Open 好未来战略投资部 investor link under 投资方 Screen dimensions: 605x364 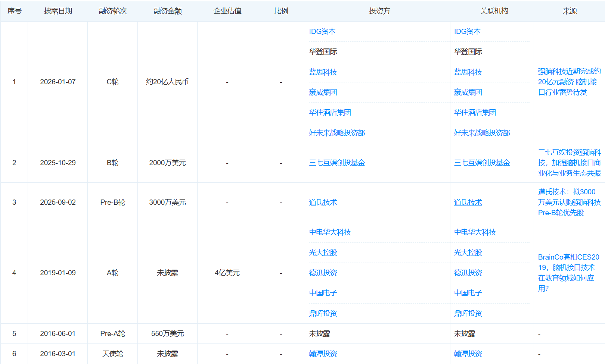click(x=336, y=133)
